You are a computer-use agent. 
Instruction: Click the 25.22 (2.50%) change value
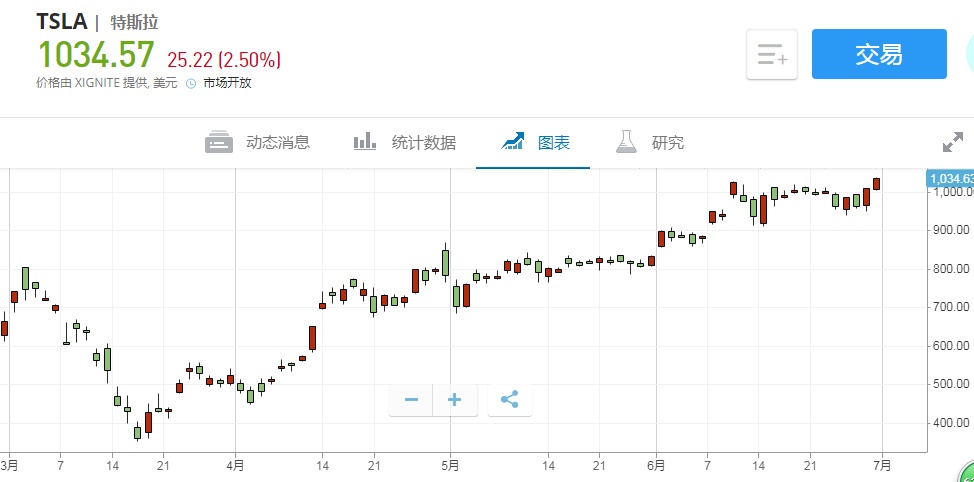[224, 59]
